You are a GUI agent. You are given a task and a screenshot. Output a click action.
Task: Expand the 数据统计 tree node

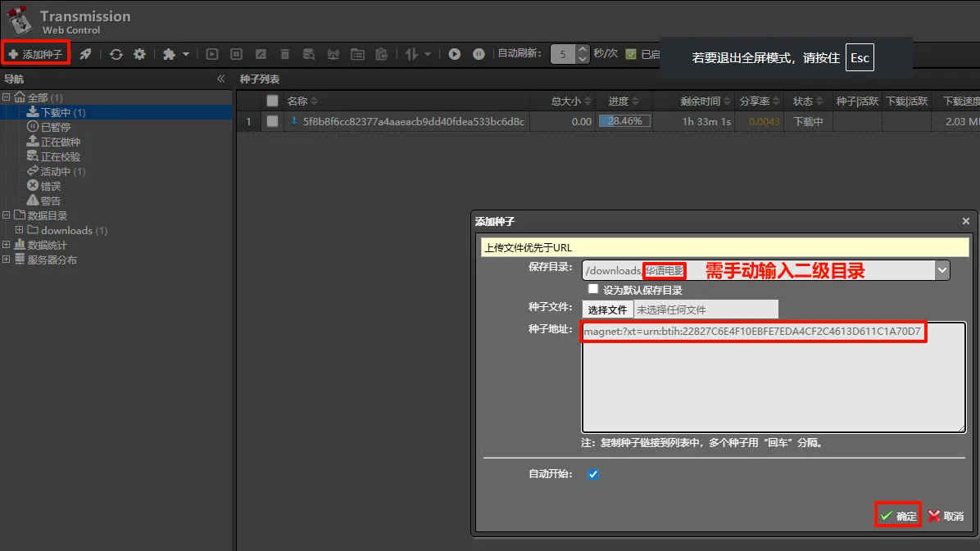tap(7, 245)
